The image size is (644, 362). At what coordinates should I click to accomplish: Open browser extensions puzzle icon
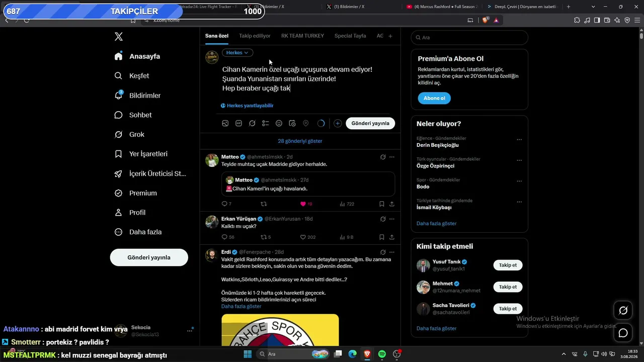point(577,20)
